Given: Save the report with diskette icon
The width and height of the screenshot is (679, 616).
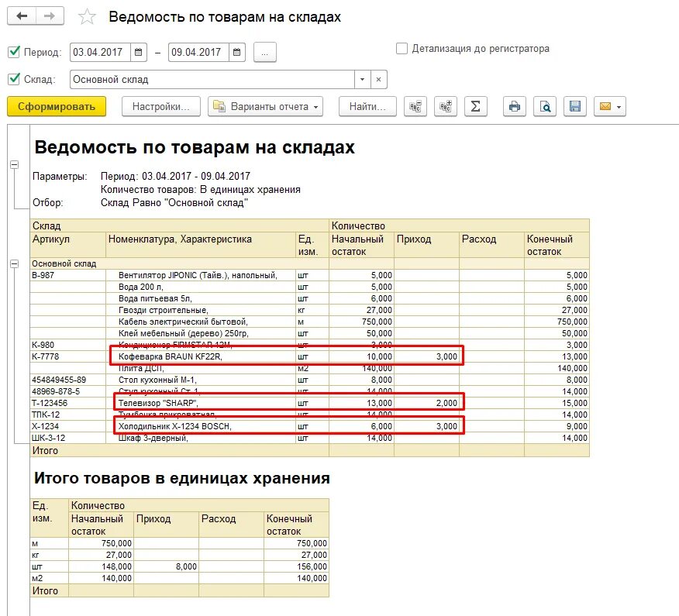Looking at the screenshot, I should pos(575,106).
